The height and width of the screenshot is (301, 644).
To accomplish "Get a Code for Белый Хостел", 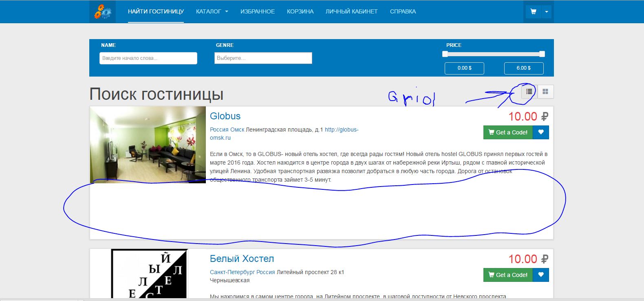I will pyautogui.click(x=508, y=275).
